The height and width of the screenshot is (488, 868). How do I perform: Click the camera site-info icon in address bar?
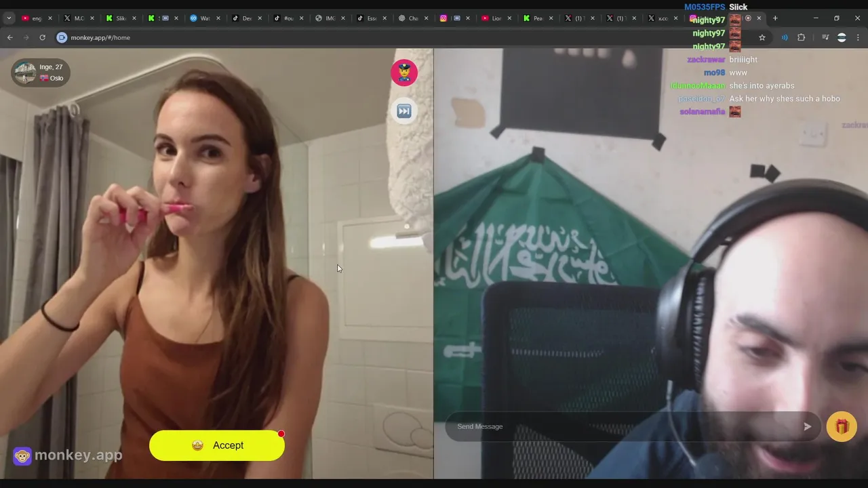click(62, 37)
